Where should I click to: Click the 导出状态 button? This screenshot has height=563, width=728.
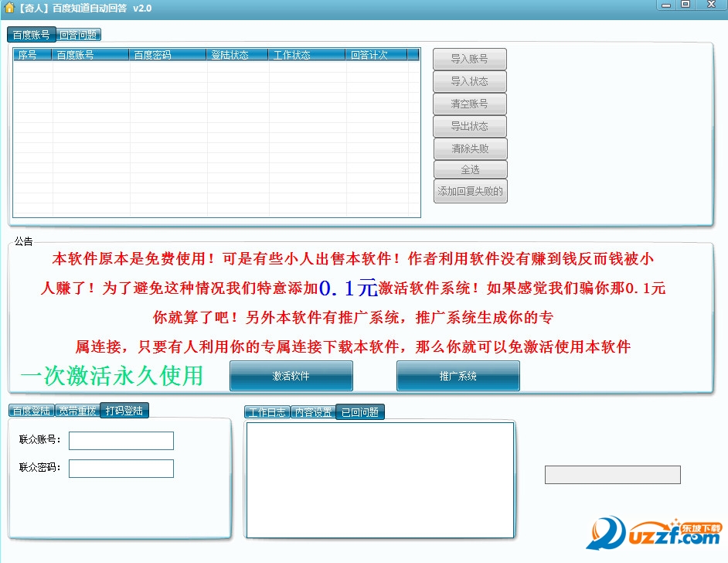pos(469,126)
